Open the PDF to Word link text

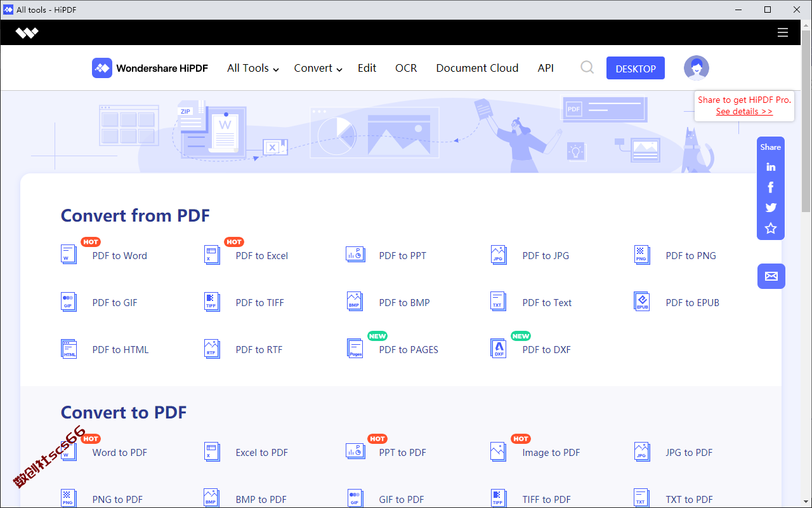click(120, 255)
